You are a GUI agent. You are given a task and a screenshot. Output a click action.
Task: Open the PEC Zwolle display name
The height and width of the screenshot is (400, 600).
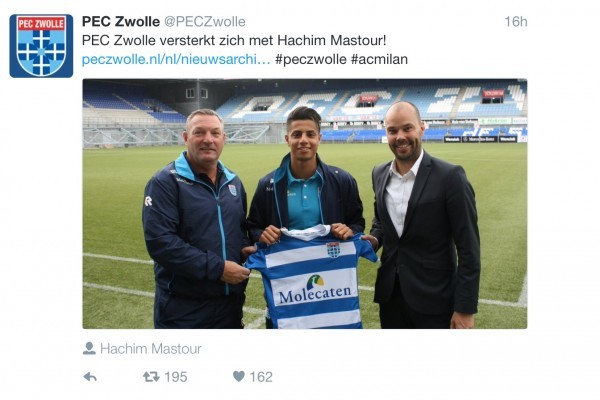point(121,21)
